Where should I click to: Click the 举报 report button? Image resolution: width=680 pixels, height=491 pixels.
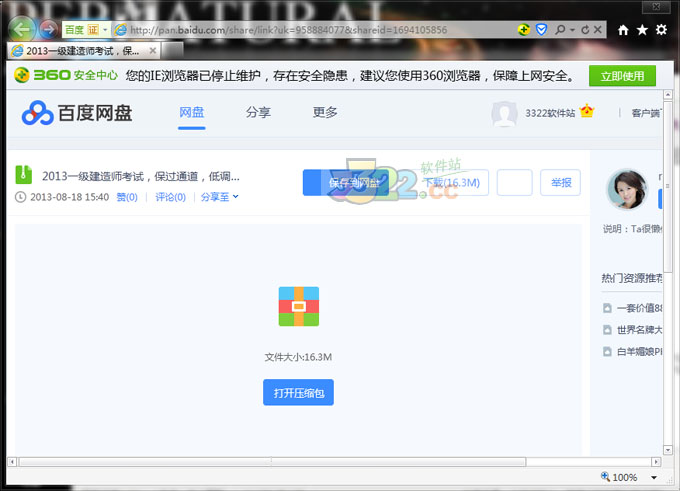click(560, 183)
